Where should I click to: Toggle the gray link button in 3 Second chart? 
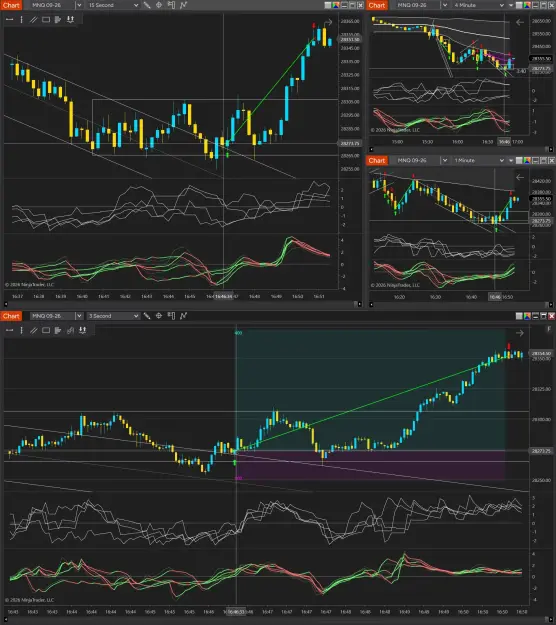pos(519,316)
